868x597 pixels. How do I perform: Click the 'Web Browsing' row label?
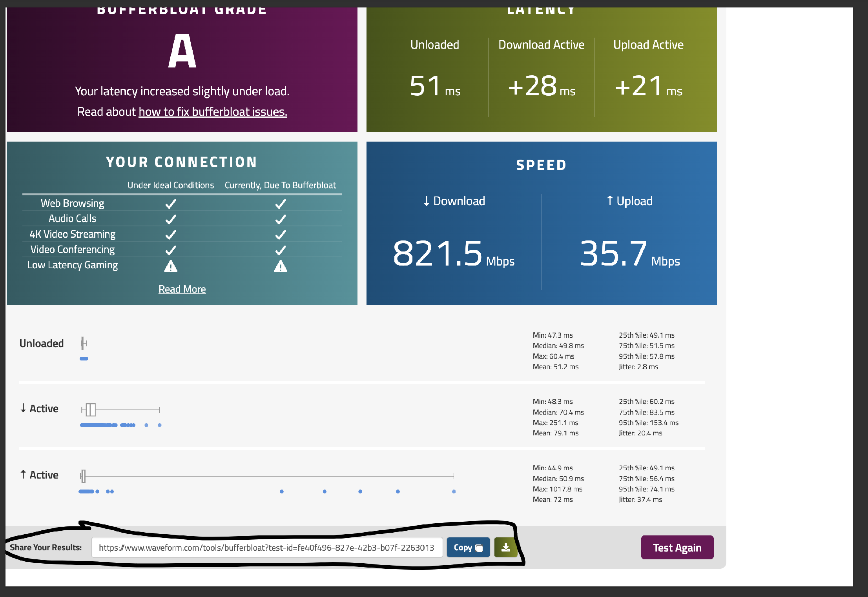coord(73,203)
